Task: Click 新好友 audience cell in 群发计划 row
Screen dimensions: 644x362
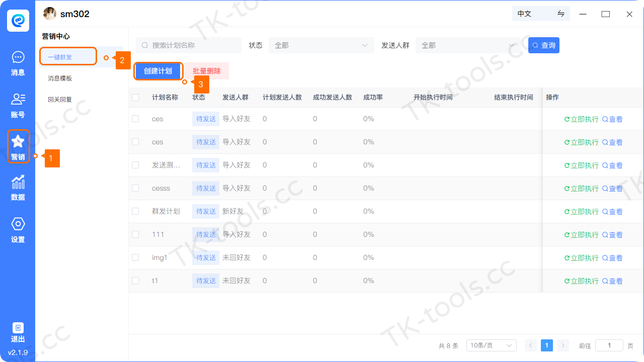Action: [233, 211]
